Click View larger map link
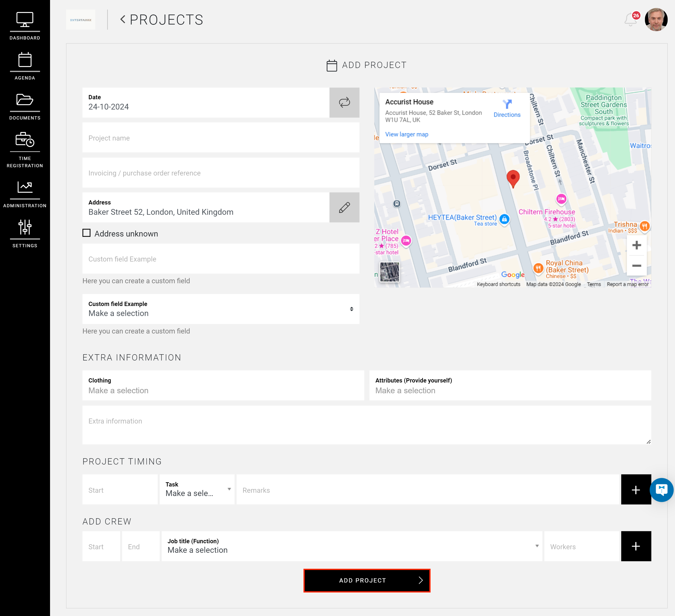The width and height of the screenshot is (675, 616). click(x=407, y=134)
